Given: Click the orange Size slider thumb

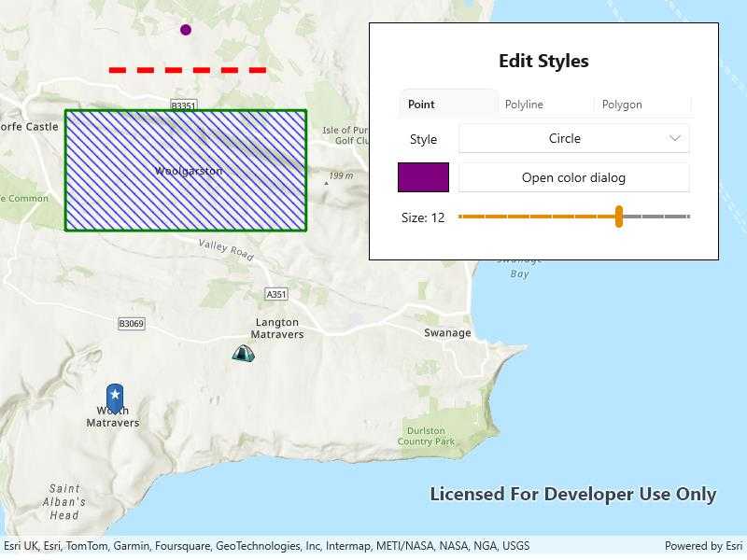Looking at the screenshot, I should click(x=619, y=217).
